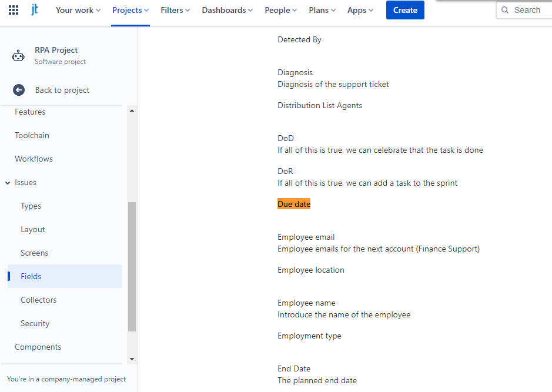Go back via Back to project
Image resolution: width=552 pixels, height=392 pixels.
(x=62, y=90)
